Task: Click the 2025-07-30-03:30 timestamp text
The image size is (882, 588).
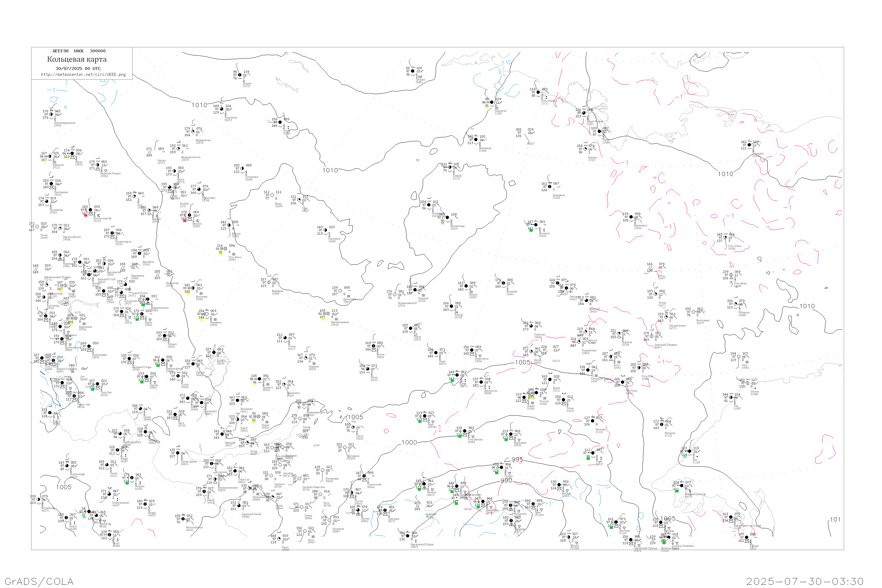Action: coord(805,581)
